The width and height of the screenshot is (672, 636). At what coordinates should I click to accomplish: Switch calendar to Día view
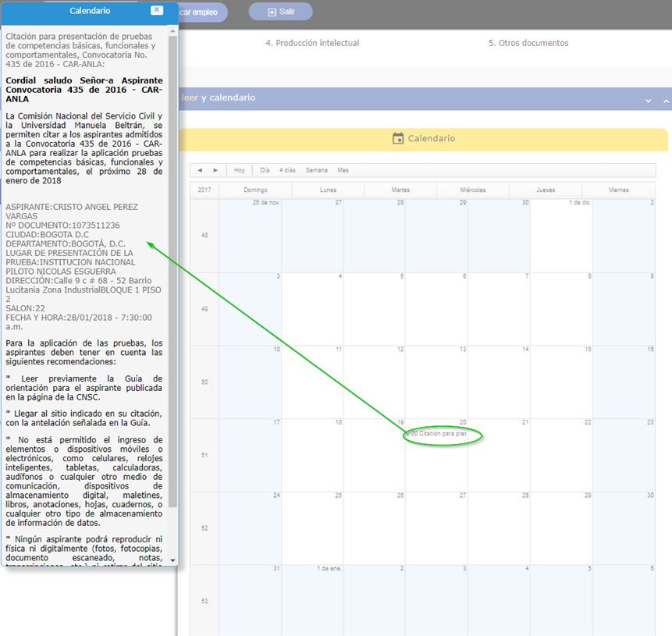265,170
